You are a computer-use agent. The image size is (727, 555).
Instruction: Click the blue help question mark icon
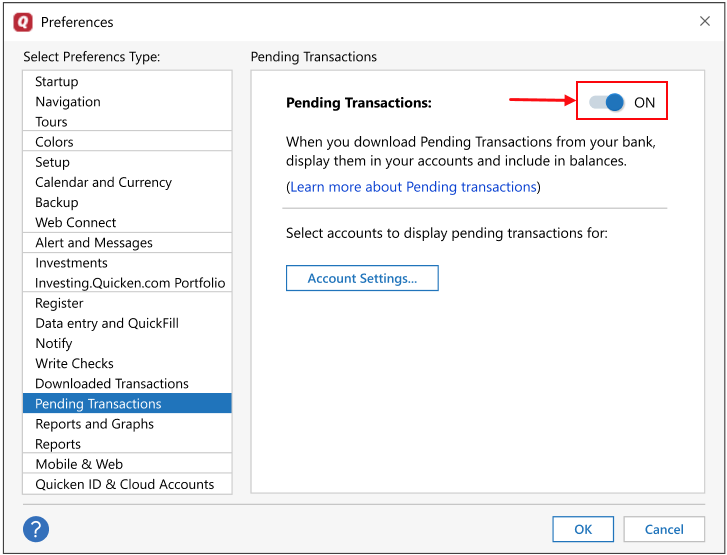coord(36,529)
